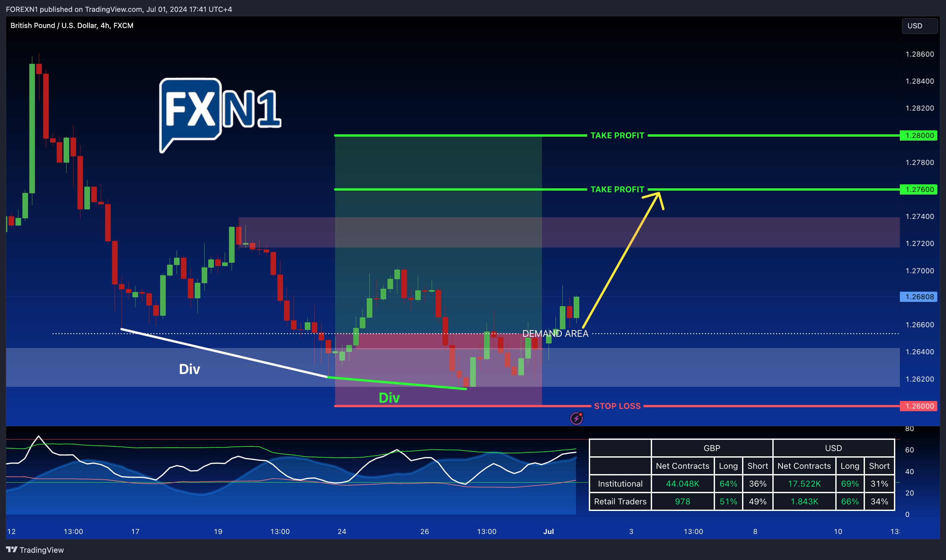Click the Jul date label on time axis
946x560 pixels.
tap(548, 532)
